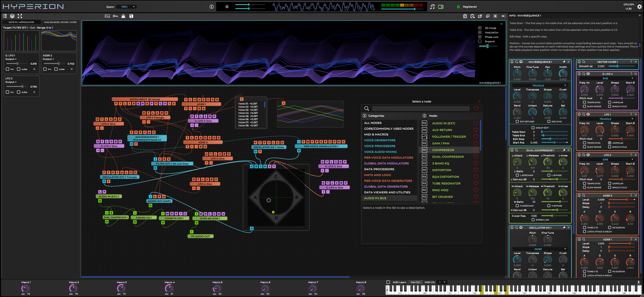Enable the 3D Mode checkbox
Image resolution: width=644 pixels, height=297 pixels.
coord(480,28)
